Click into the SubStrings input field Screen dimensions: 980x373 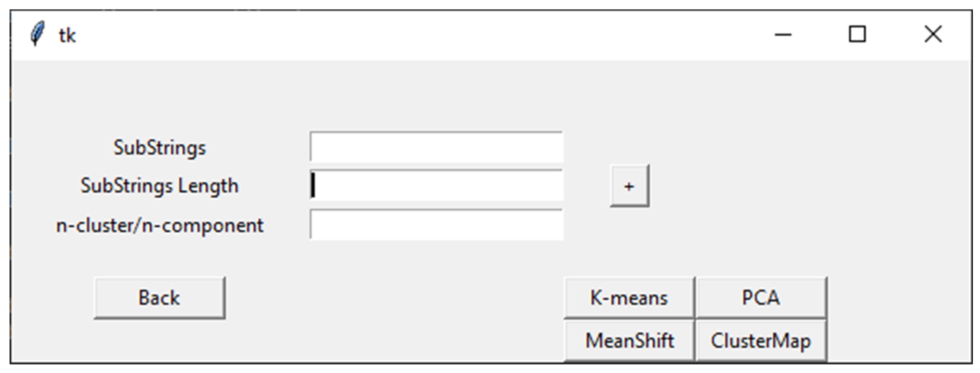[436, 147]
